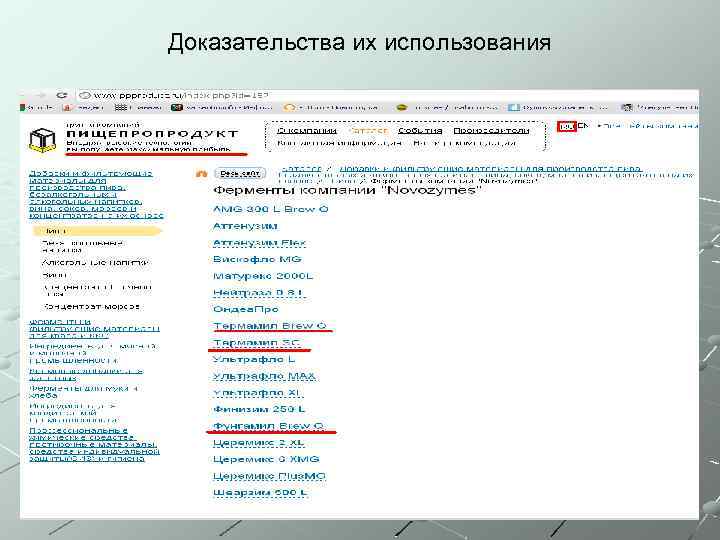Open the Матурекс 2000L product link
720x540 pixels.
point(263,276)
